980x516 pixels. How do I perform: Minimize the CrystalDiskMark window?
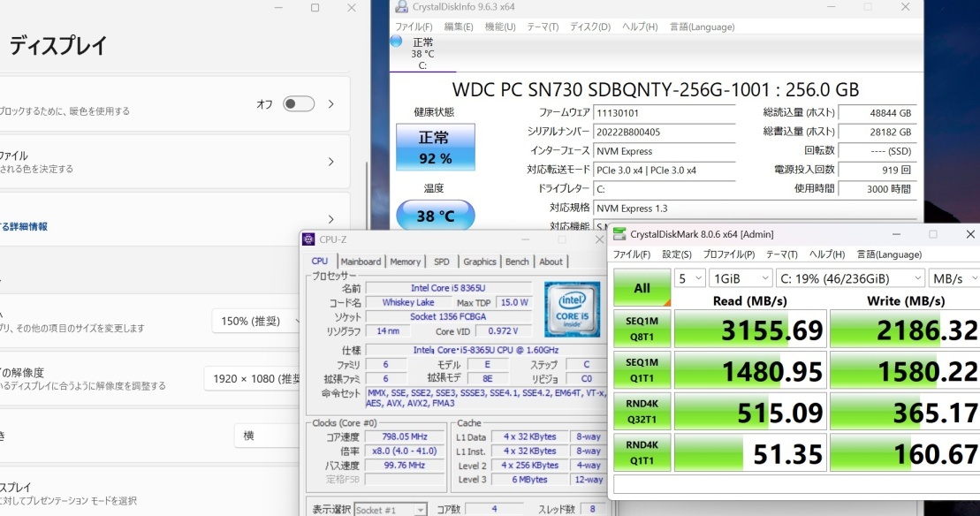[x=896, y=234]
